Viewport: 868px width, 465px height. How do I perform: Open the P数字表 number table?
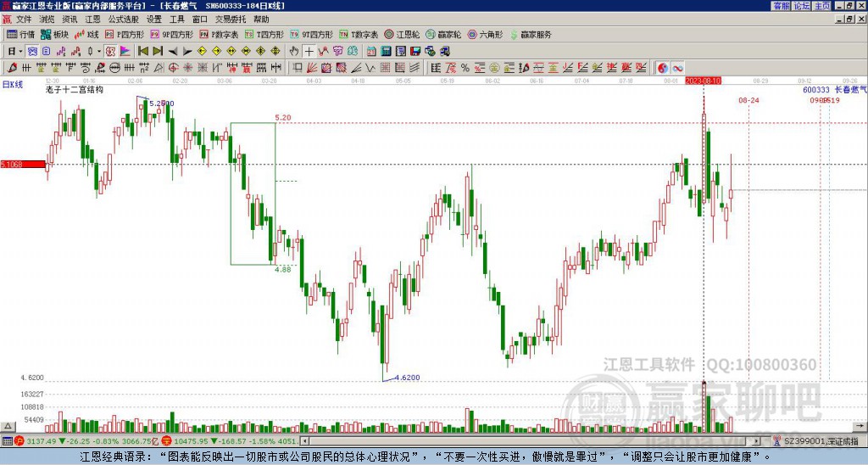[219, 34]
